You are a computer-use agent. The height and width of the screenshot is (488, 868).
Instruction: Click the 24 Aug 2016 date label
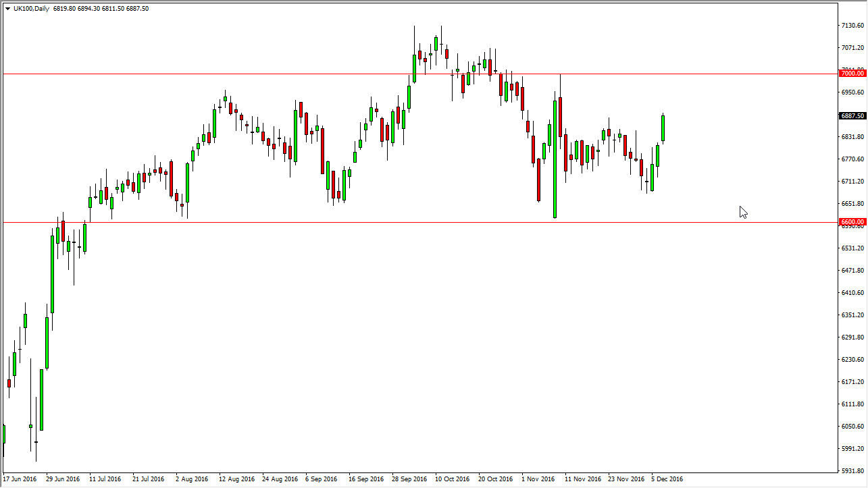(280, 479)
